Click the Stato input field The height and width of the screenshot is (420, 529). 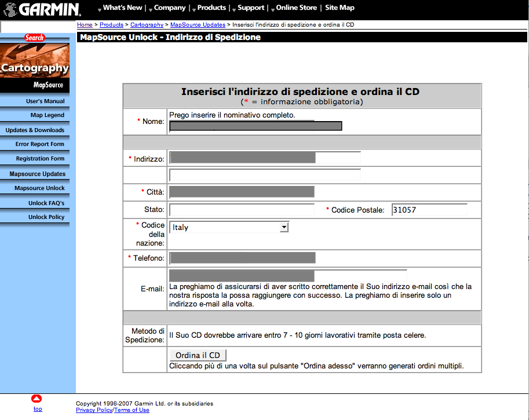[242, 210]
